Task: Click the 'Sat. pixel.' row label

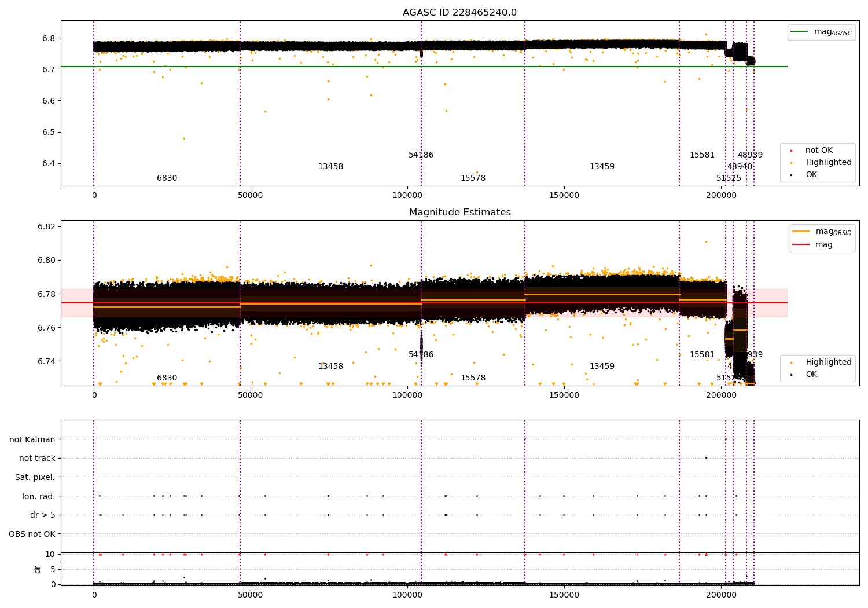Action: point(35,478)
